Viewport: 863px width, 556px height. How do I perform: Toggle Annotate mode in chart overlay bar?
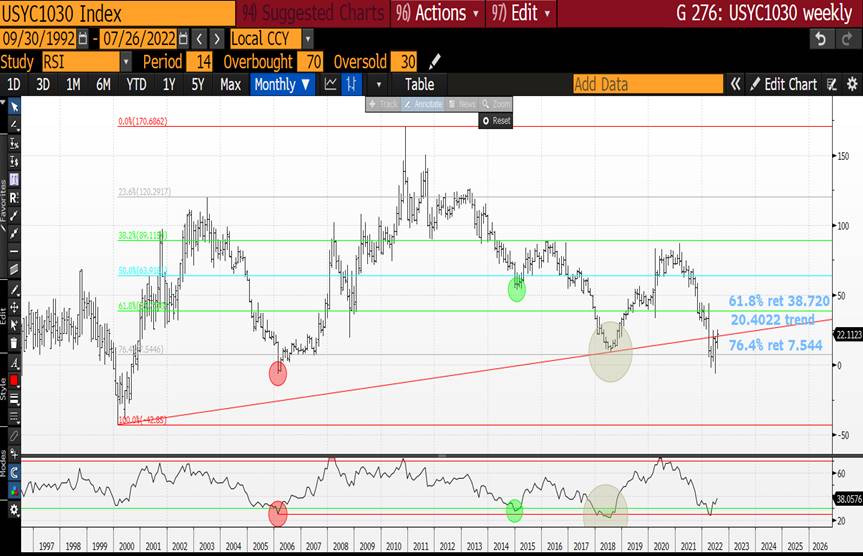click(x=422, y=104)
